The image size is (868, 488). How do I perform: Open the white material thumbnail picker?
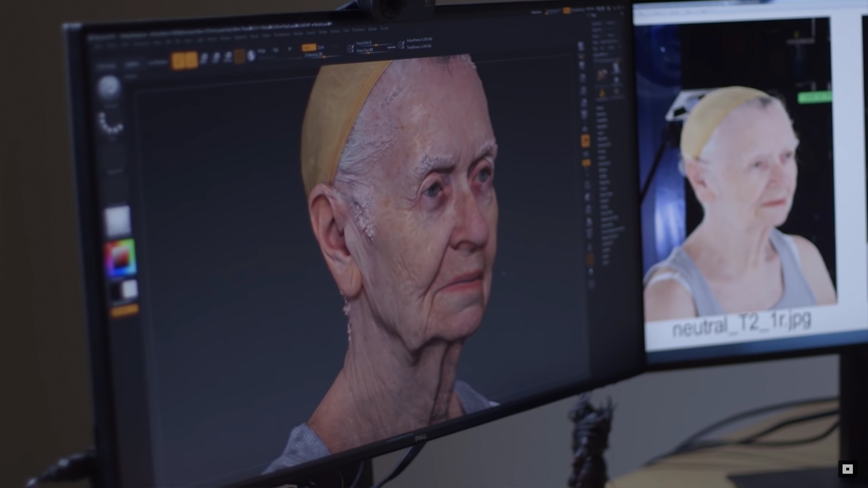click(x=118, y=220)
